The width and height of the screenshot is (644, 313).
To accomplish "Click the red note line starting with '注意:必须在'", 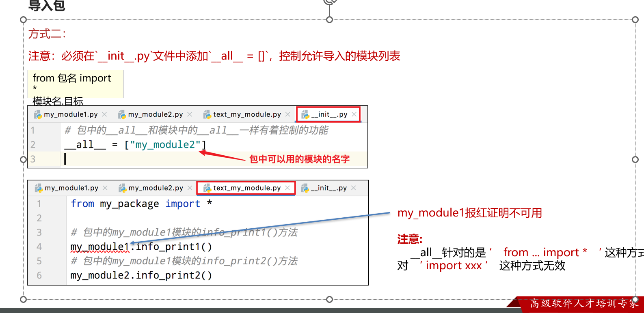I will click(x=214, y=56).
